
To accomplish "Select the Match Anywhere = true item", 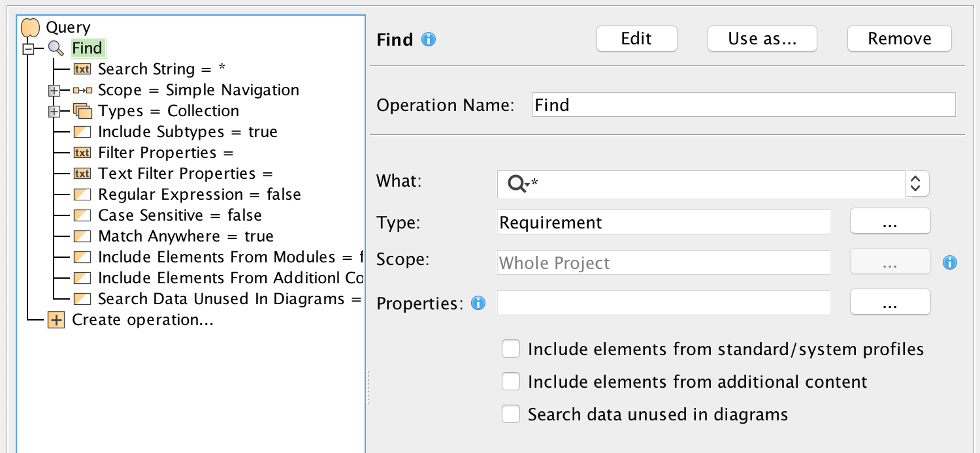I will (186, 236).
